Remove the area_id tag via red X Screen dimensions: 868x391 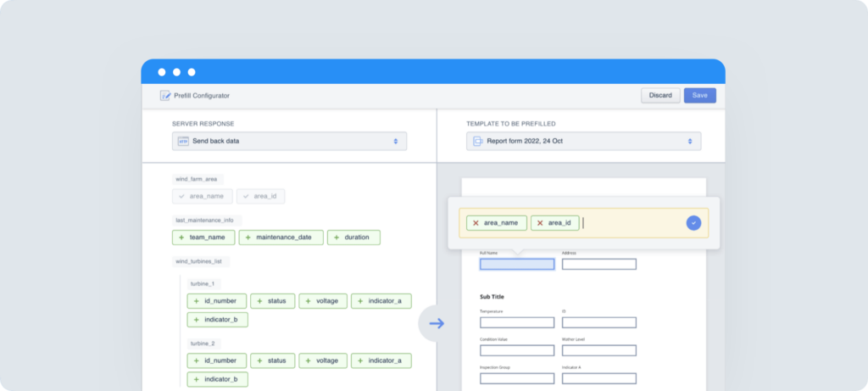click(x=540, y=223)
